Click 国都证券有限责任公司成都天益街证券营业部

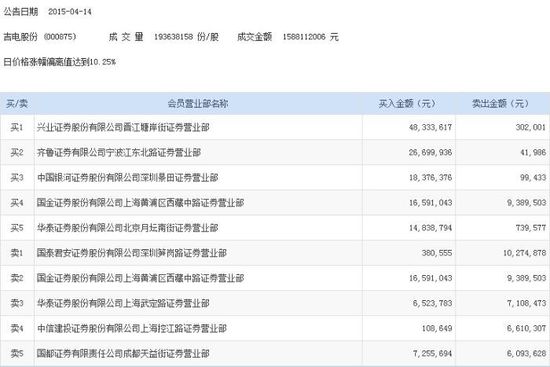123,354
